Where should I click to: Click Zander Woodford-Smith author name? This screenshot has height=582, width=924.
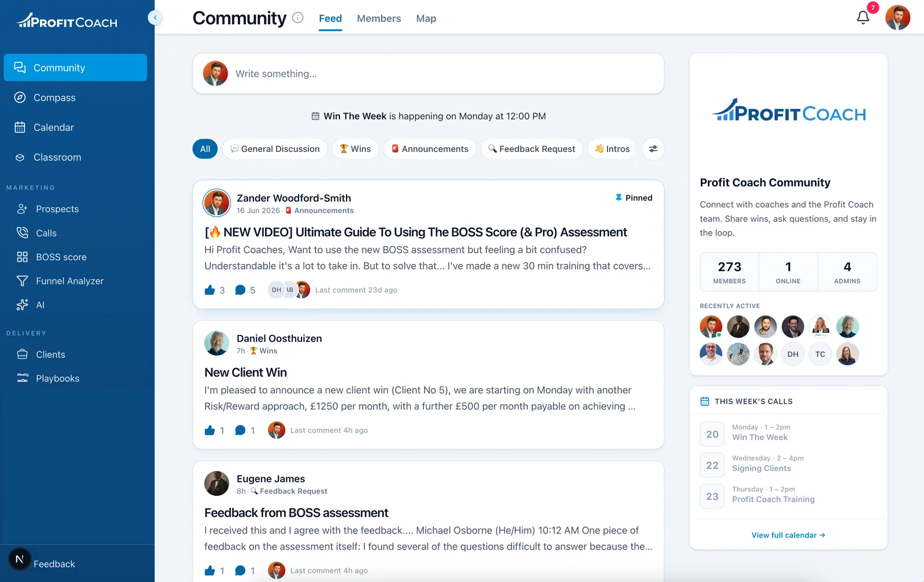pyautogui.click(x=294, y=198)
